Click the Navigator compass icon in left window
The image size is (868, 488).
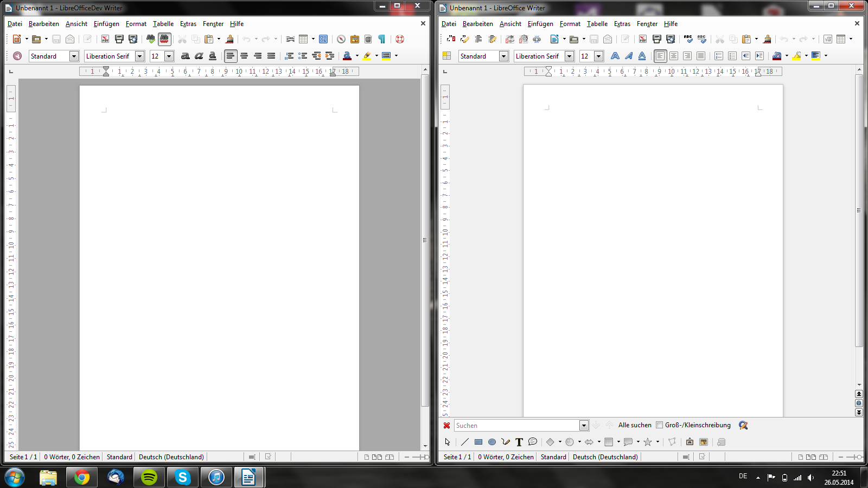(x=341, y=39)
